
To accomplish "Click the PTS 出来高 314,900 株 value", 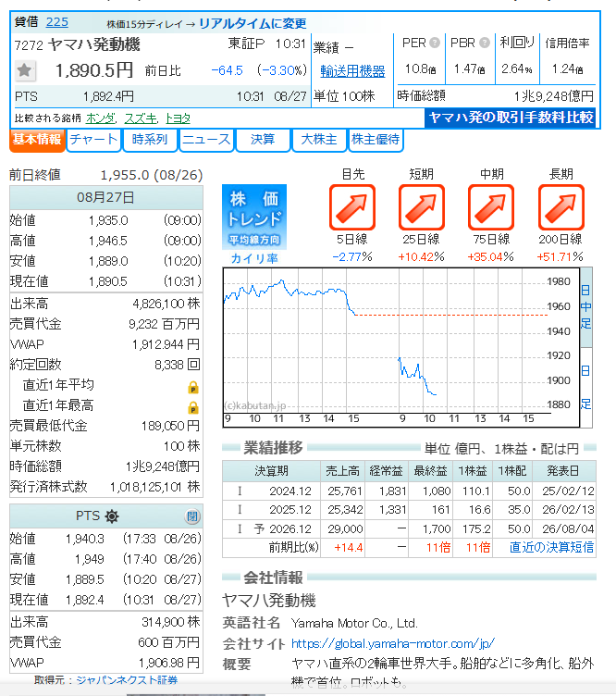I will (171, 622).
